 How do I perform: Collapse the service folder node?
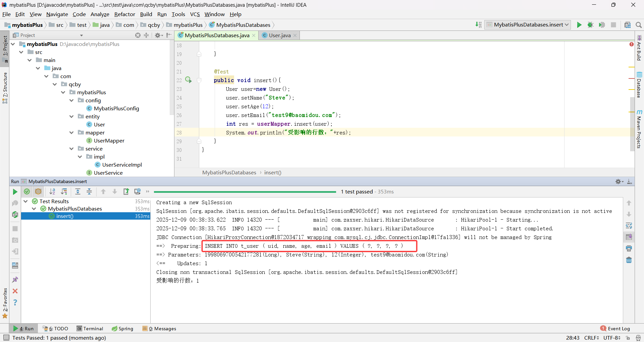click(x=71, y=149)
